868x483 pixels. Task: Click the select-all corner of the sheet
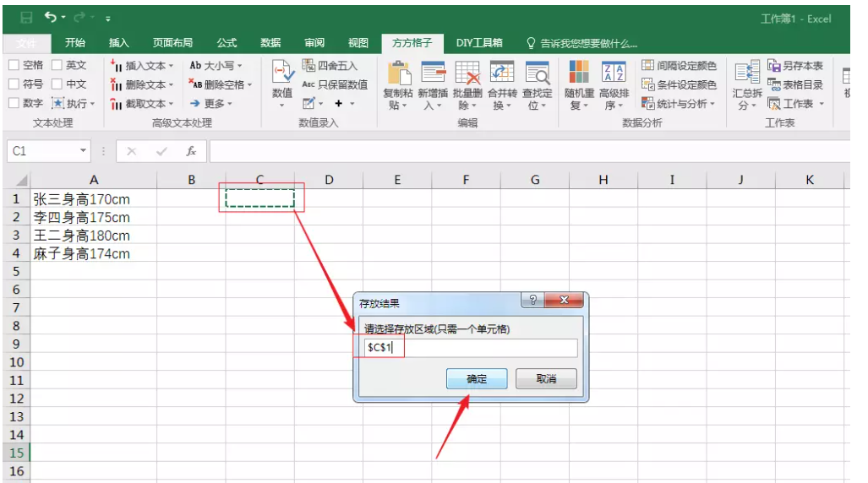tap(17, 180)
